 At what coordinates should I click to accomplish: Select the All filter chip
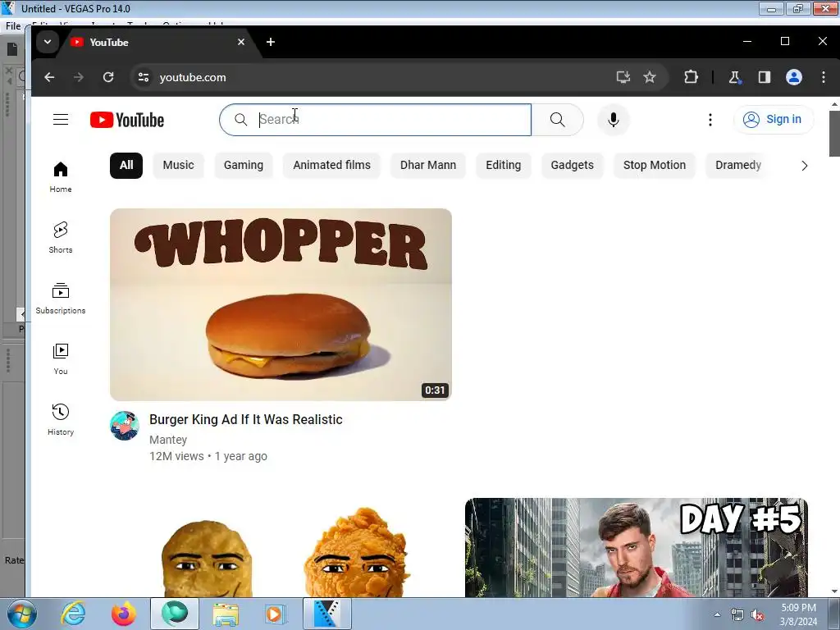click(x=126, y=165)
